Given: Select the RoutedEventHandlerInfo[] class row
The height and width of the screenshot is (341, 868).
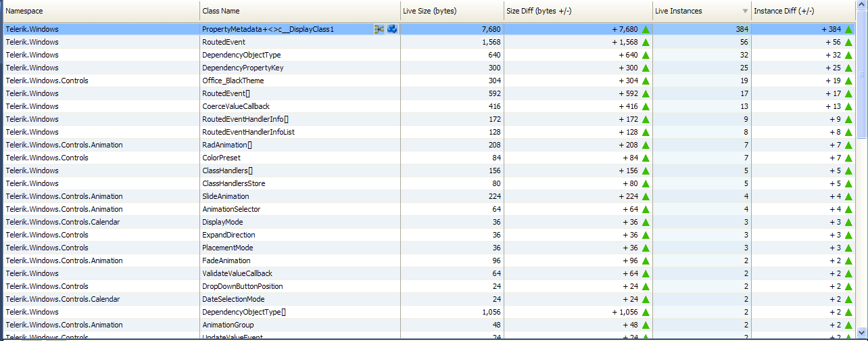Looking at the screenshot, I should 429,120.
